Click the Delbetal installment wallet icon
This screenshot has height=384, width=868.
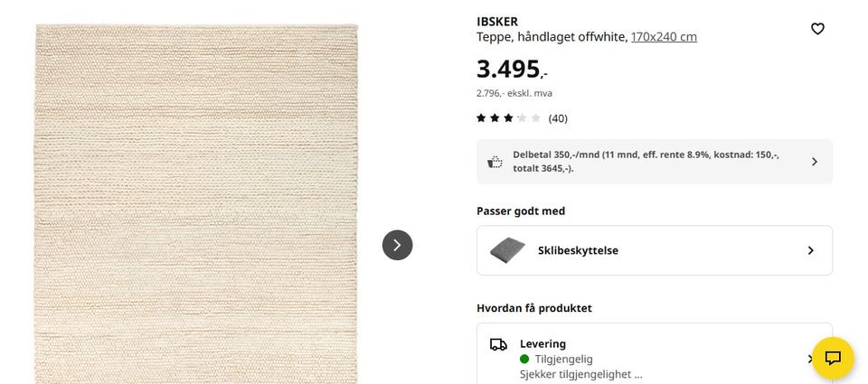click(495, 162)
